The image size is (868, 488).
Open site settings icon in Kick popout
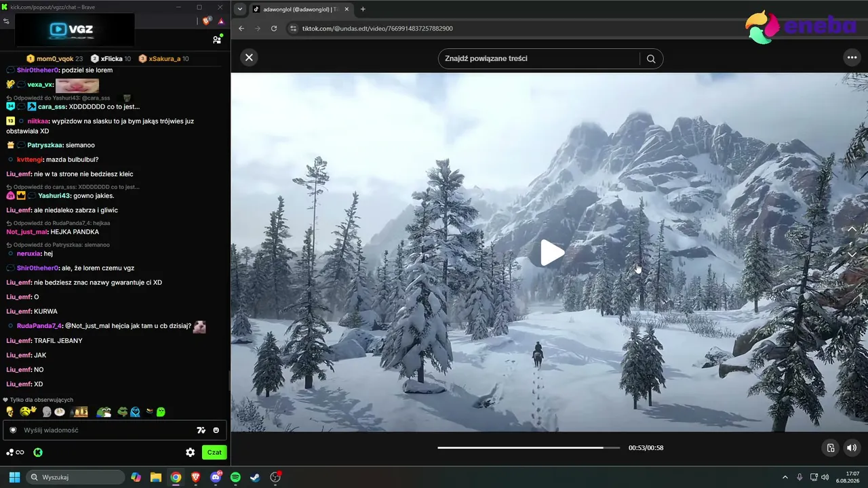6,21
